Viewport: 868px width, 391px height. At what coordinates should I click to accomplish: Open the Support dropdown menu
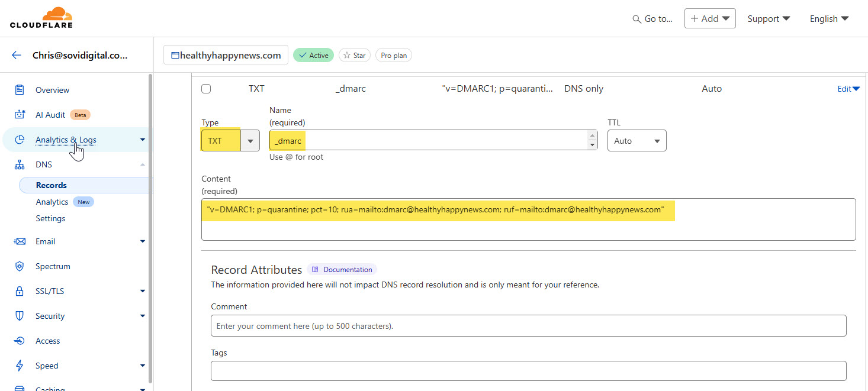(x=769, y=19)
